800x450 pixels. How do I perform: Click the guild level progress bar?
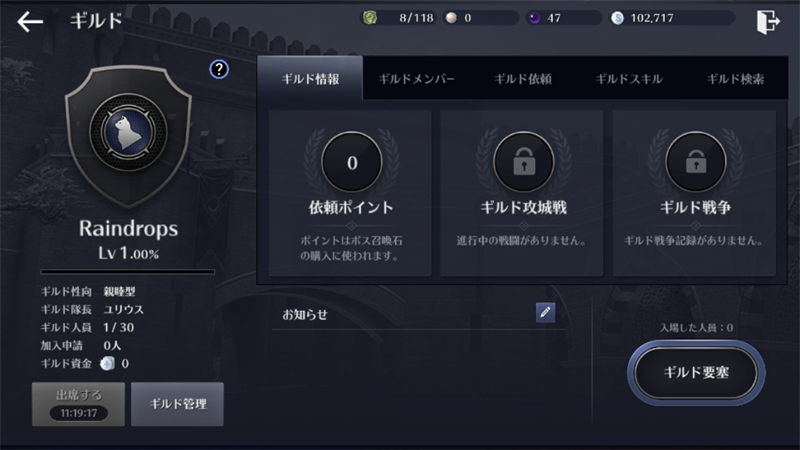coord(128,271)
